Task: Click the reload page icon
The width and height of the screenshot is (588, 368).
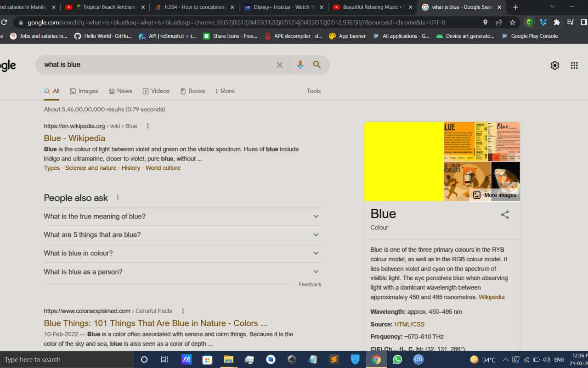Action: 4,22
